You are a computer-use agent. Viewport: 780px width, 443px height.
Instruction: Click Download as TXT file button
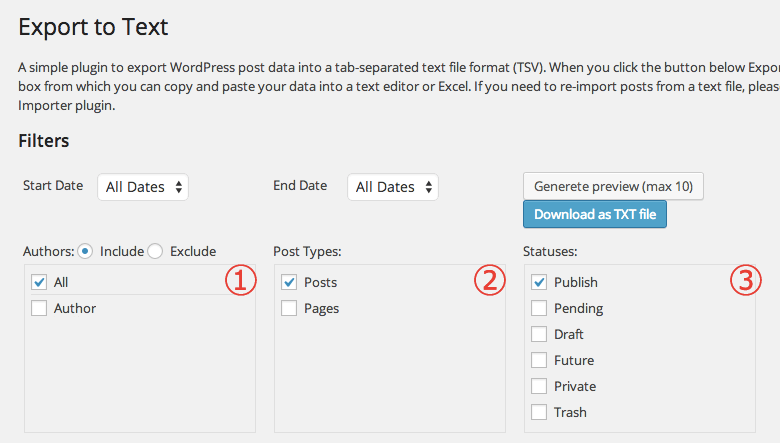pyautogui.click(x=595, y=214)
